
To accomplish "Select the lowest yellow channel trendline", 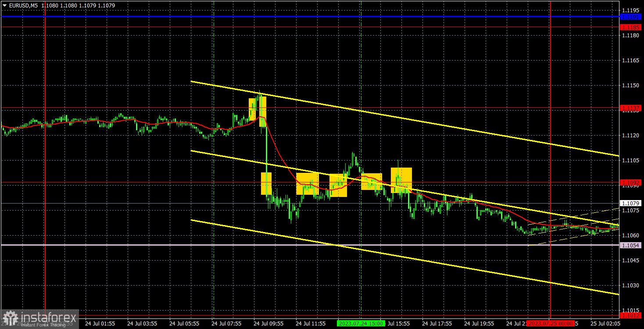I will pos(404,257).
